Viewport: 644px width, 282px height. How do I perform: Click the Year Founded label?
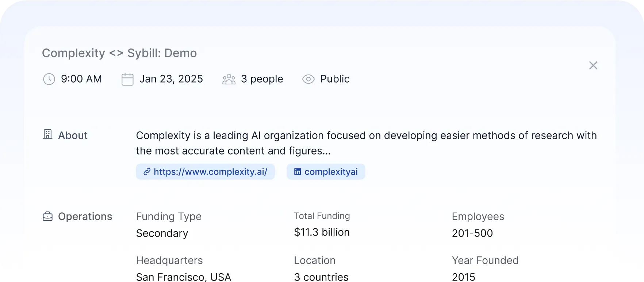485,260
